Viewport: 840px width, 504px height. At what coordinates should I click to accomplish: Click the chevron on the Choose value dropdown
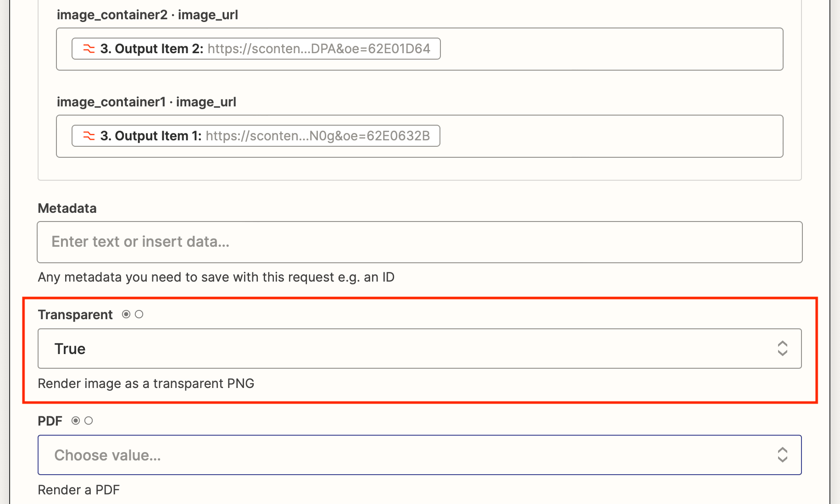[783, 455]
